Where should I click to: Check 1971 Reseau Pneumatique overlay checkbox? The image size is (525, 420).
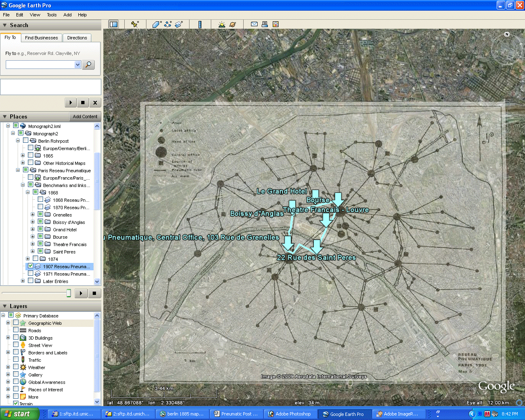click(x=31, y=273)
